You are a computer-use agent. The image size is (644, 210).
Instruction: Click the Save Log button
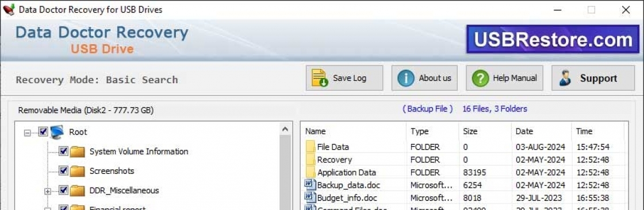coord(344,78)
